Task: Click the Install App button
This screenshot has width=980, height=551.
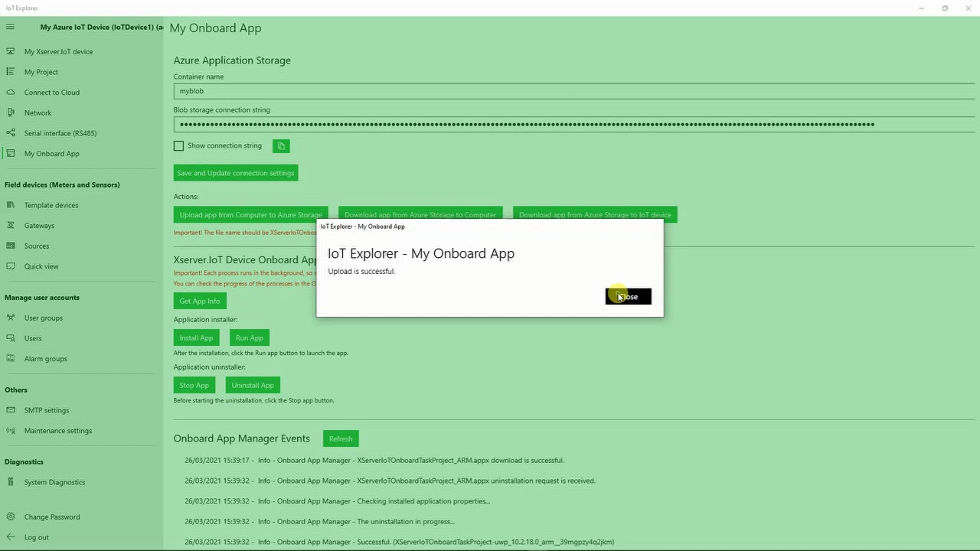Action: (x=196, y=337)
